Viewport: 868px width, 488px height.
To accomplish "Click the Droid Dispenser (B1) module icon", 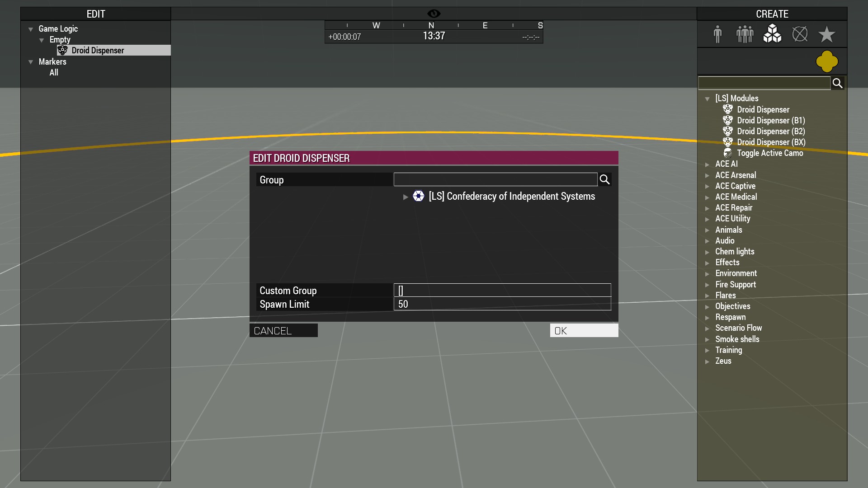I will pyautogui.click(x=728, y=120).
